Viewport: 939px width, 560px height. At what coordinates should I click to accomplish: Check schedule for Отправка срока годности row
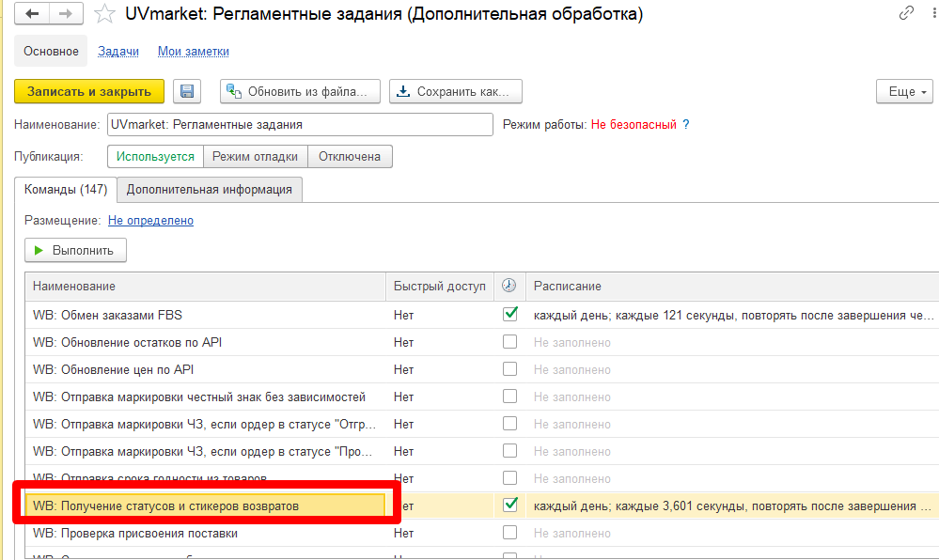tap(509, 478)
